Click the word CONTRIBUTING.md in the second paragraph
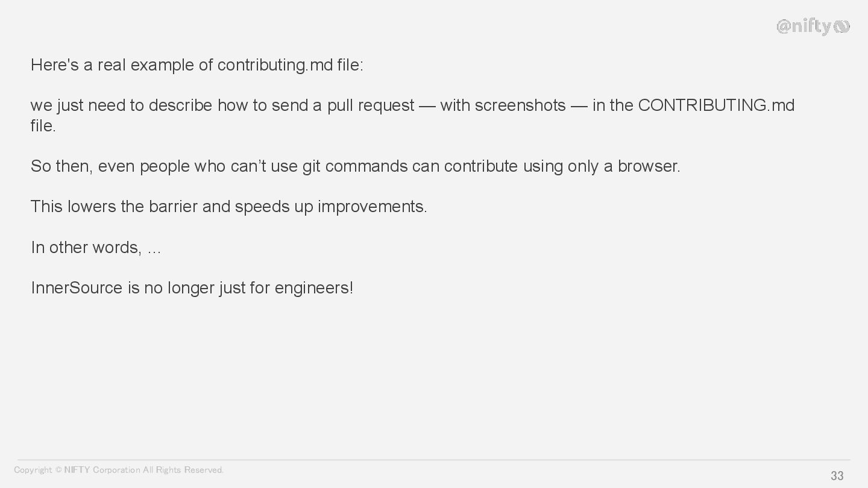 pyautogui.click(x=716, y=105)
